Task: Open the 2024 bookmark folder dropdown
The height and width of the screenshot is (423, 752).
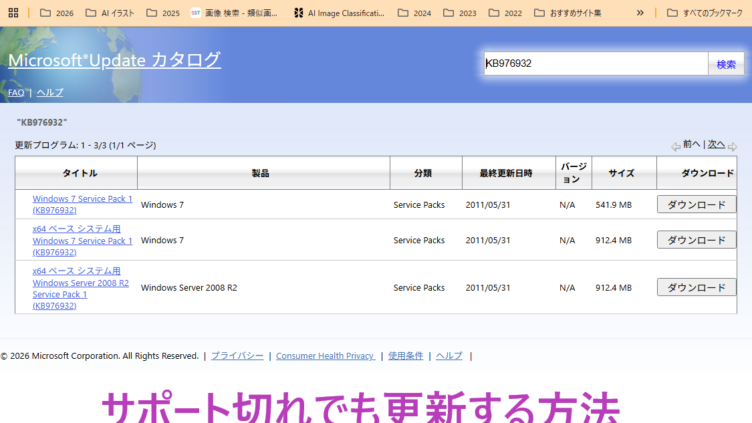Action: pyautogui.click(x=414, y=13)
